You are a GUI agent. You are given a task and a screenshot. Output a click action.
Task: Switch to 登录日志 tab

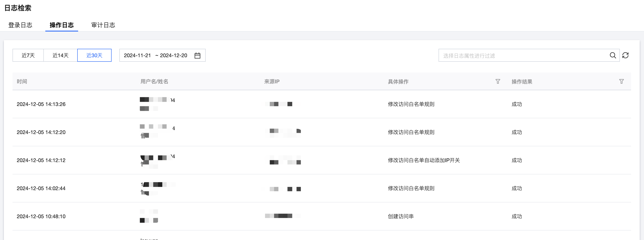pyautogui.click(x=20, y=25)
